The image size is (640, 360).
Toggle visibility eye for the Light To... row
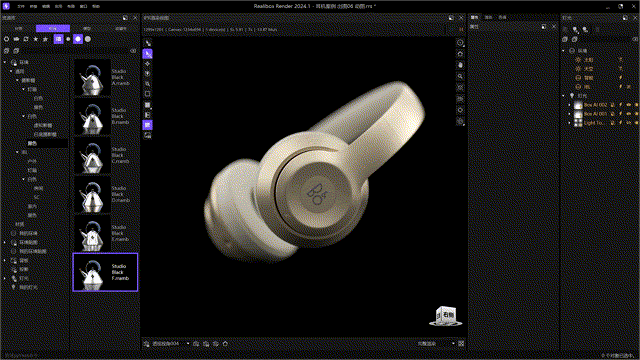(x=629, y=123)
